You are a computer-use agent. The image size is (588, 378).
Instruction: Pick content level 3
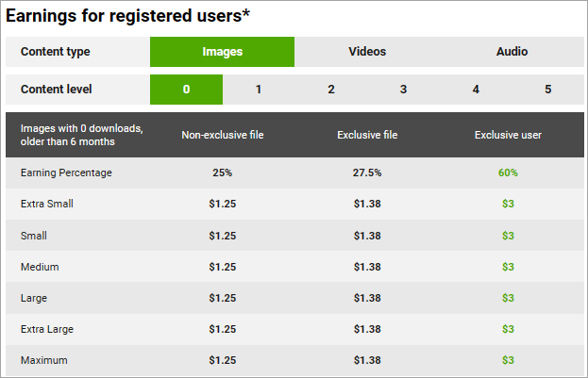(403, 90)
